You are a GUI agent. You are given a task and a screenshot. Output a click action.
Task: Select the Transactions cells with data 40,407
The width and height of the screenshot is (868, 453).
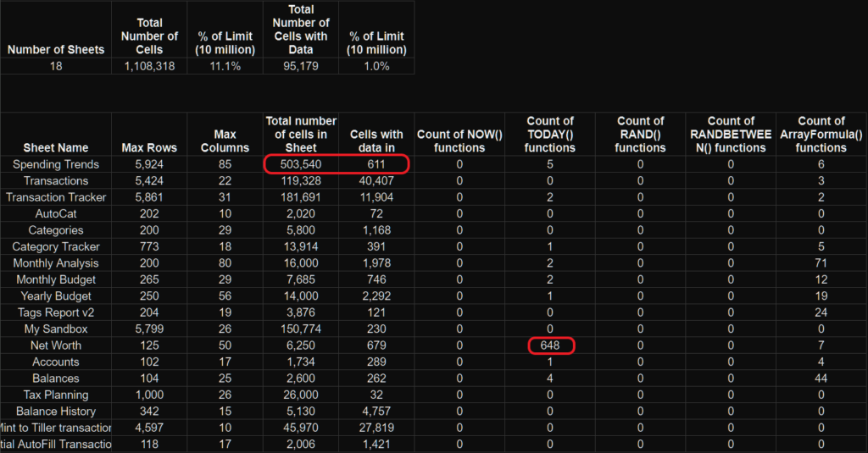click(377, 180)
